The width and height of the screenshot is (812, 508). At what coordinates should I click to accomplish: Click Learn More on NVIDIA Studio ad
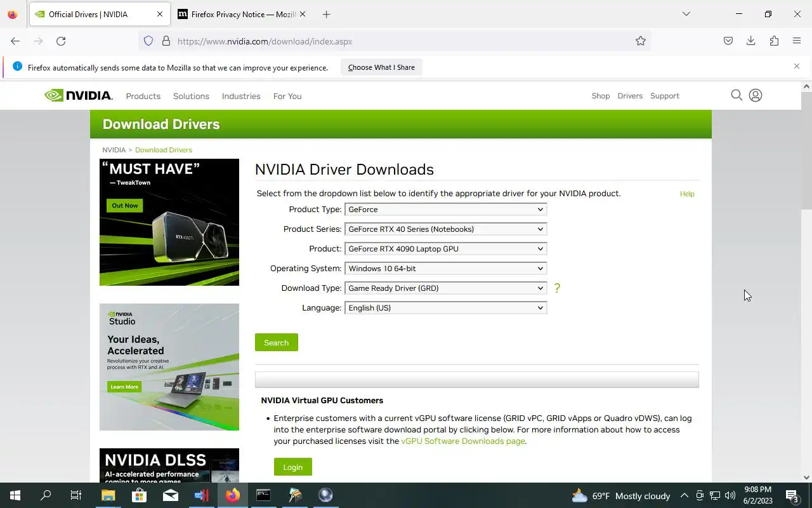click(124, 387)
